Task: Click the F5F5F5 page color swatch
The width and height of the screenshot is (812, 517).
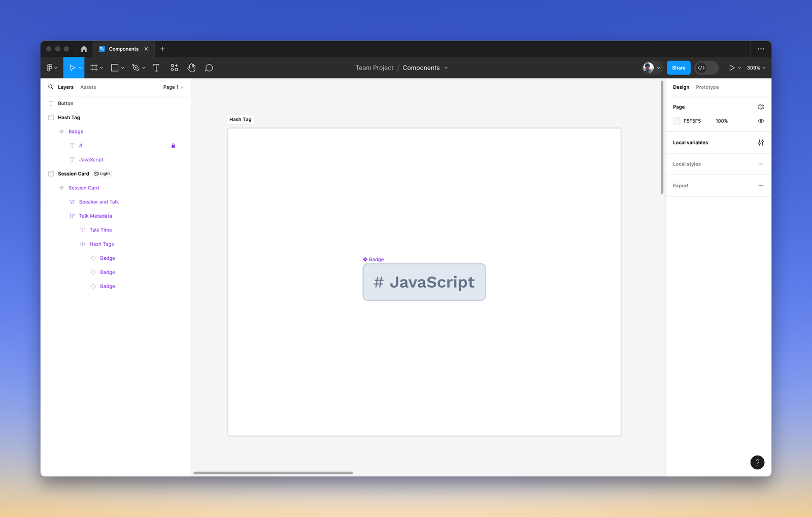Action: click(x=676, y=121)
